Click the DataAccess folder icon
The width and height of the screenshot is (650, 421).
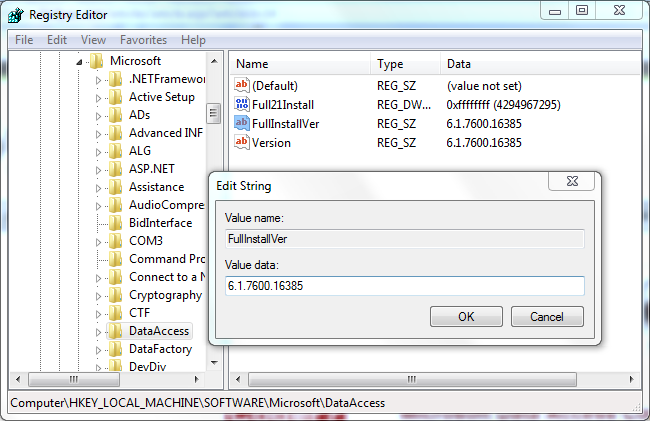click(x=116, y=331)
